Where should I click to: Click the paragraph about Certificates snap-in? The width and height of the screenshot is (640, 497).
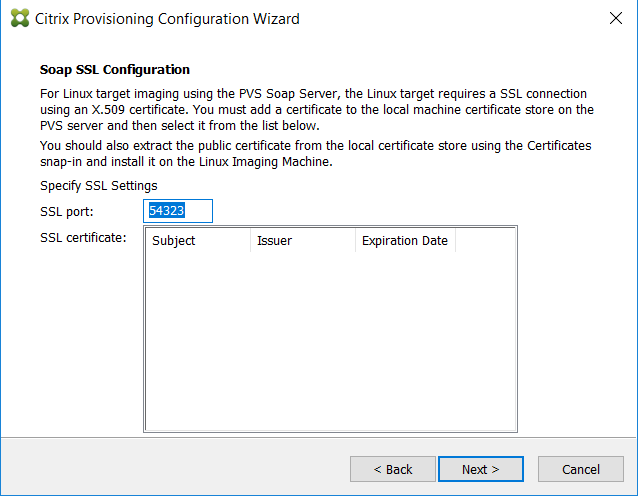pyautogui.click(x=316, y=154)
